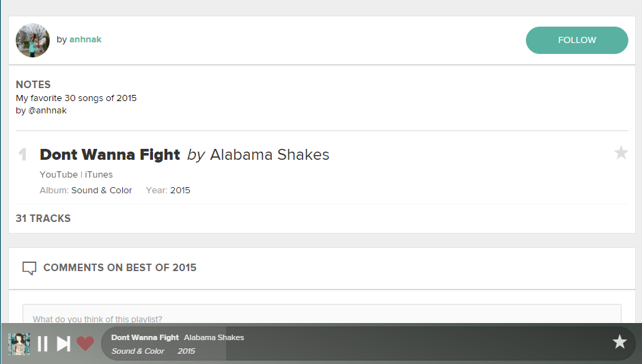This screenshot has width=642, height=364.
Task: Click the Dont Wanna Fight track title
Action: (110, 155)
